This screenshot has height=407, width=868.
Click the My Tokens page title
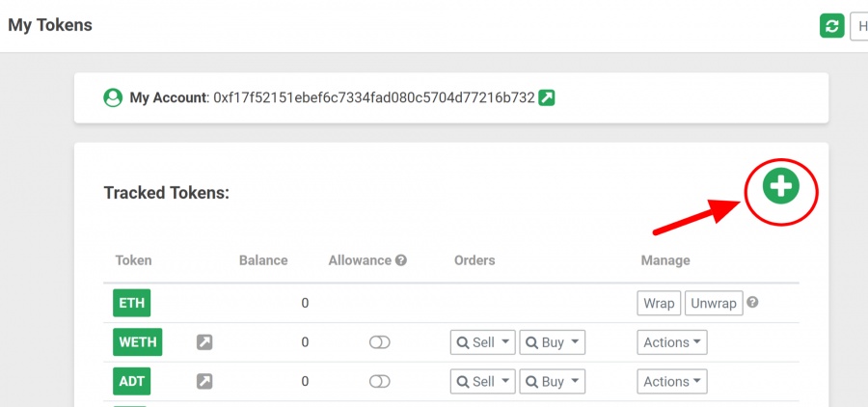click(x=50, y=25)
